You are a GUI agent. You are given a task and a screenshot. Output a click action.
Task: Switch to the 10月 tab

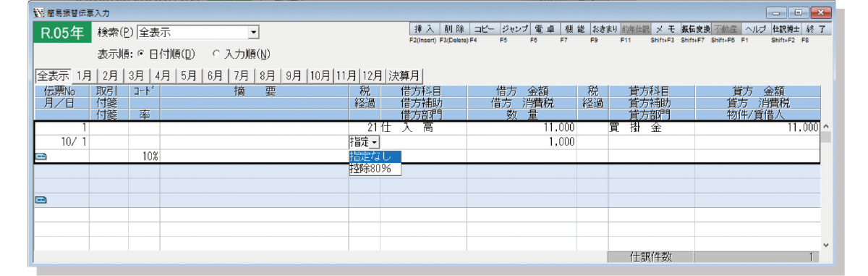(320, 75)
